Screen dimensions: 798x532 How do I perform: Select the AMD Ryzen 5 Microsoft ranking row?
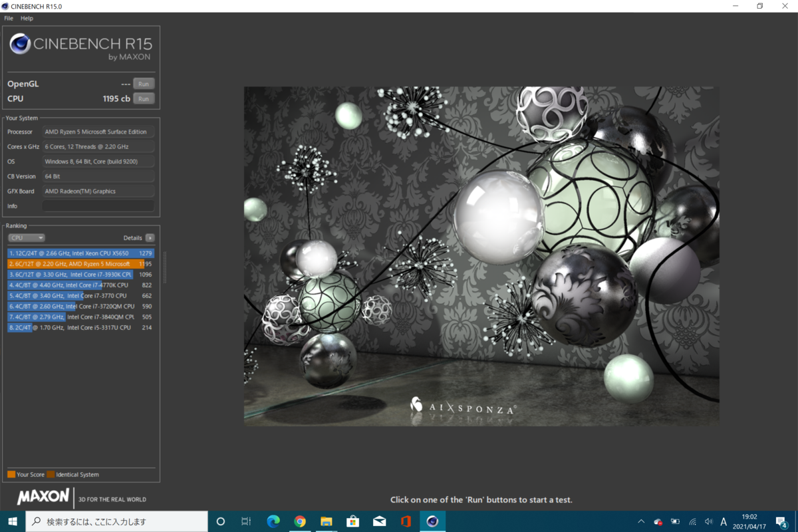click(81, 263)
